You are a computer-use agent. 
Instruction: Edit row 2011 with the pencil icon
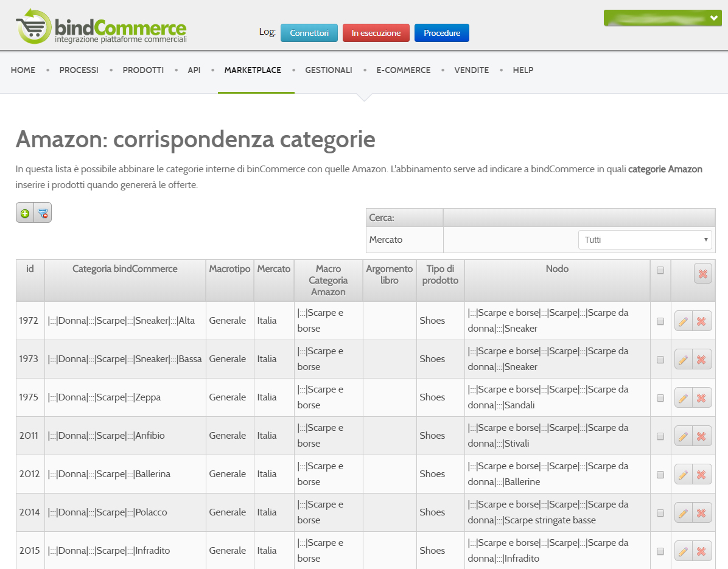click(x=683, y=436)
